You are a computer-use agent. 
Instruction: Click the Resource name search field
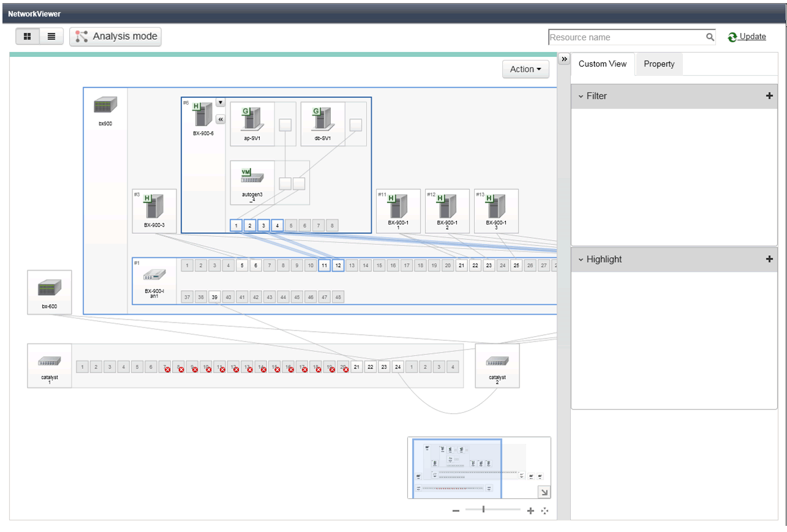625,37
